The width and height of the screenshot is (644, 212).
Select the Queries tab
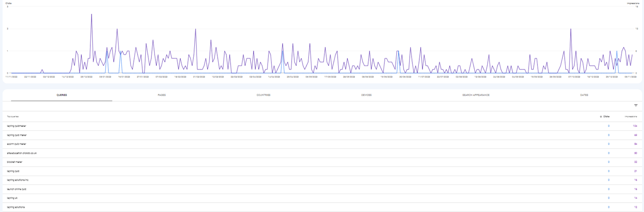pyautogui.click(x=62, y=95)
